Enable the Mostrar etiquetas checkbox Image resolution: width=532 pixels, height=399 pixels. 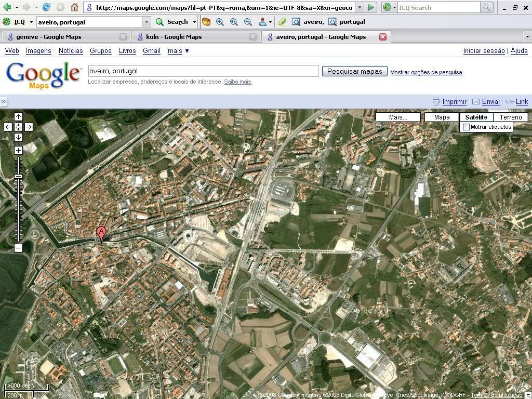pyautogui.click(x=467, y=127)
